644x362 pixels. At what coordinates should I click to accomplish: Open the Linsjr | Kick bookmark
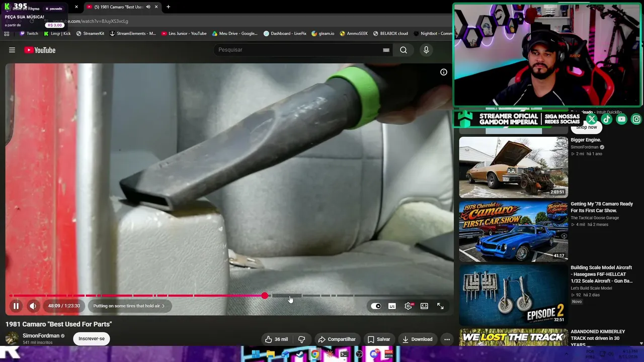57,34
